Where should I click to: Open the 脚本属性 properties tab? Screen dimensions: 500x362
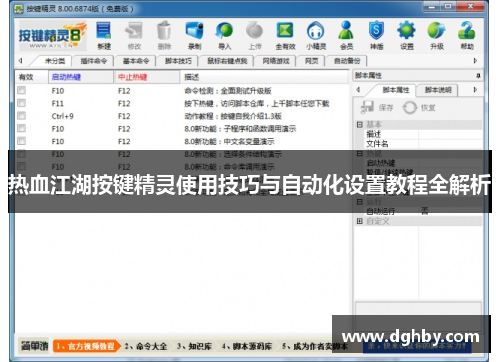396,90
